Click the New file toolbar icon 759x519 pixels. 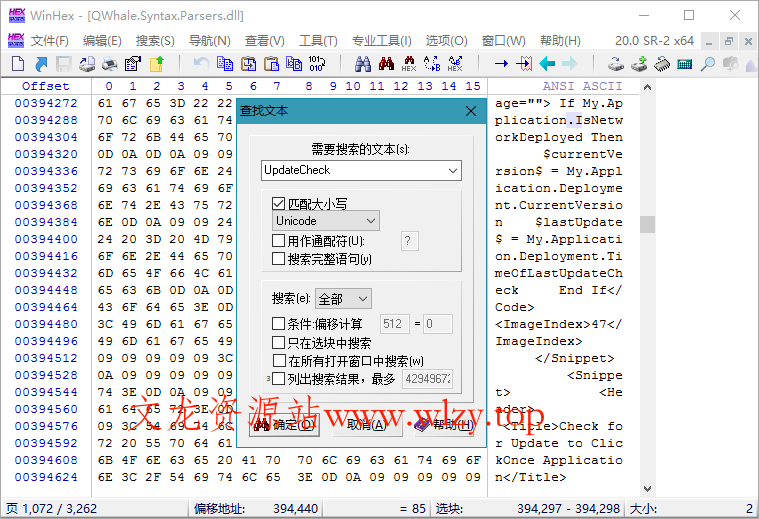pyautogui.click(x=18, y=63)
